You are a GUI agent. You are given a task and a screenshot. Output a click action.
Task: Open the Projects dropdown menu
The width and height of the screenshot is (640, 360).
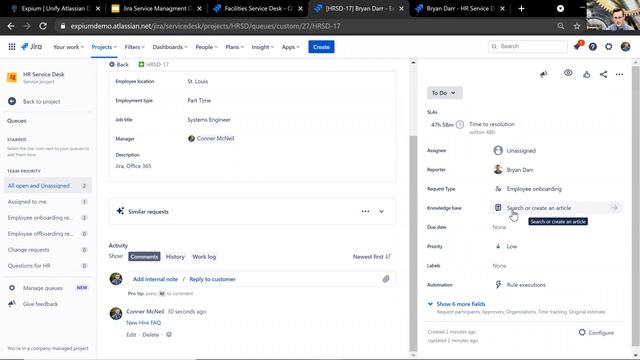(x=104, y=47)
